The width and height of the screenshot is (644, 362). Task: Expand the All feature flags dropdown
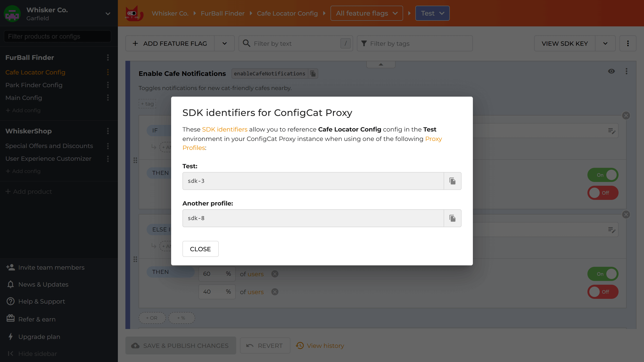point(366,13)
